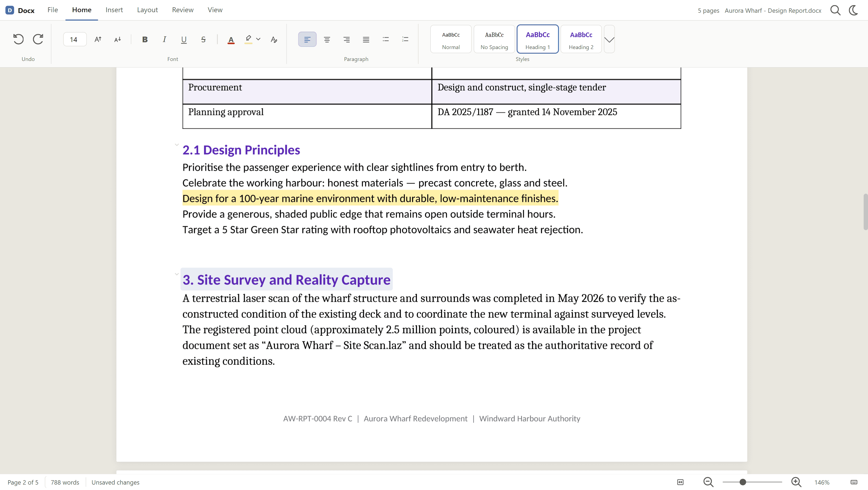The image size is (868, 490).
Task: Click the 3. Site Survey heading
Action: (x=286, y=279)
